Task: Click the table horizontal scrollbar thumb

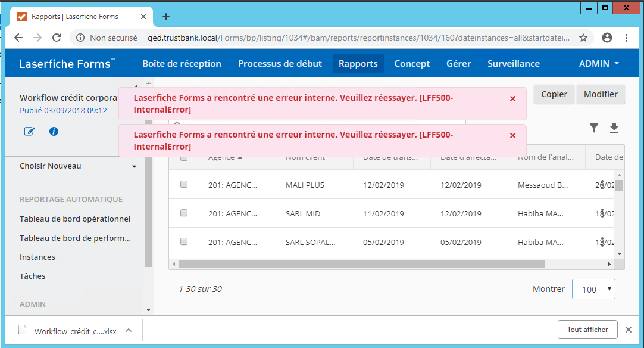Action: tap(362, 264)
